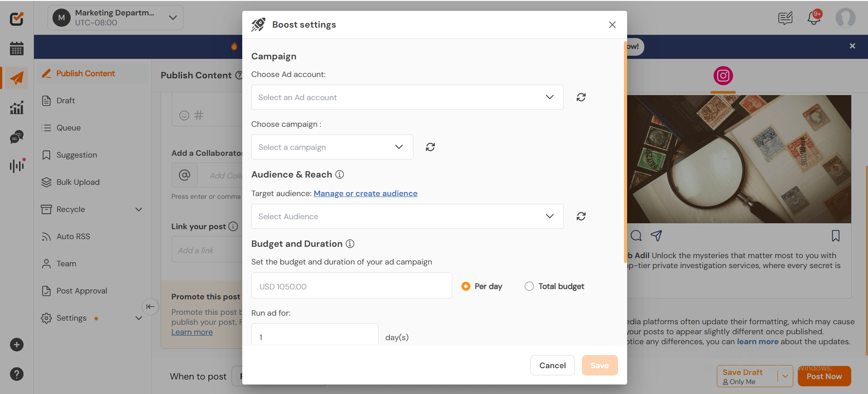Image resolution: width=868 pixels, height=394 pixels.
Task: Dismiss the blue announcement banner
Action: pos(852,46)
